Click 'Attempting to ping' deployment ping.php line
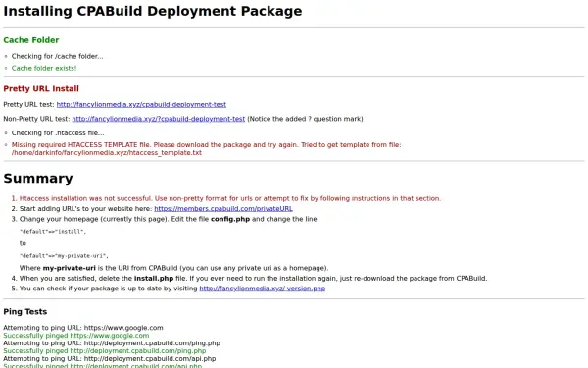This screenshot has height=368, width=588. pos(112,343)
